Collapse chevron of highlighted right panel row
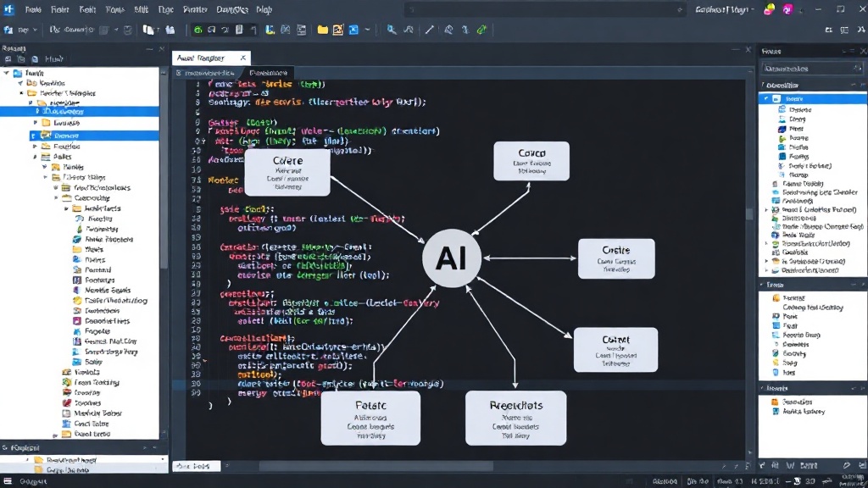The image size is (868, 488). (766, 98)
